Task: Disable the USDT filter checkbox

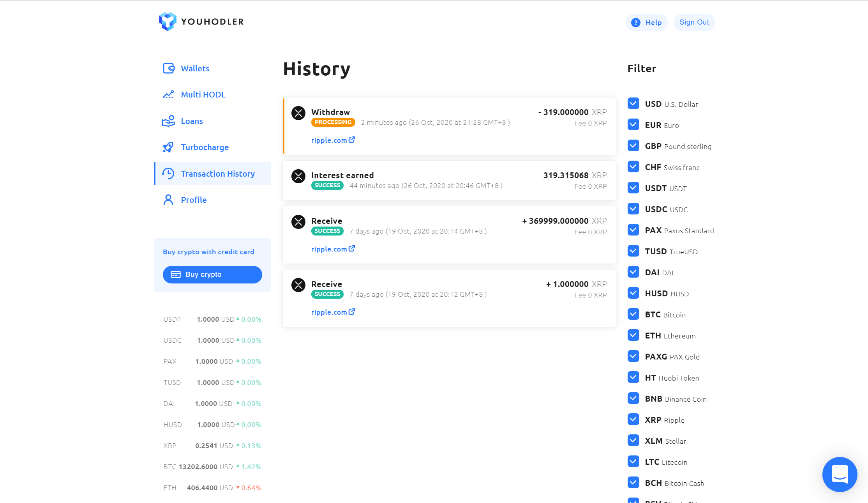Action: pyautogui.click(x=633, y=188)
